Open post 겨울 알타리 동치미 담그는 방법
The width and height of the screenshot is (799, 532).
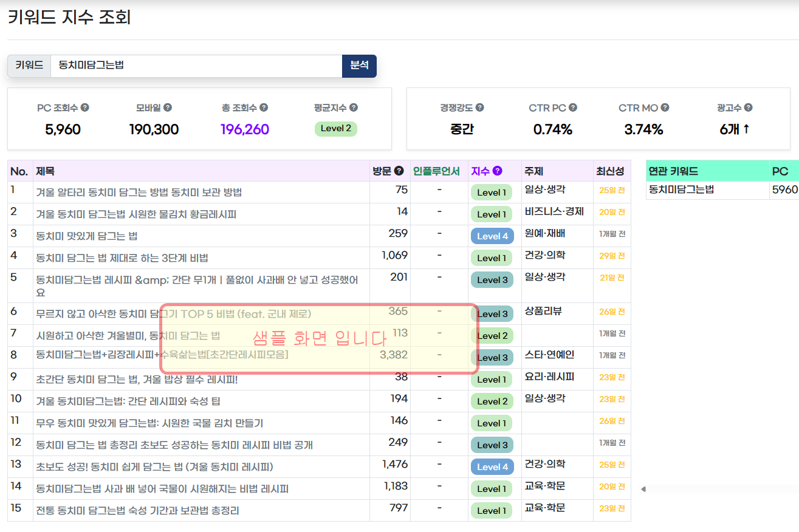click(x=139, y=193)
